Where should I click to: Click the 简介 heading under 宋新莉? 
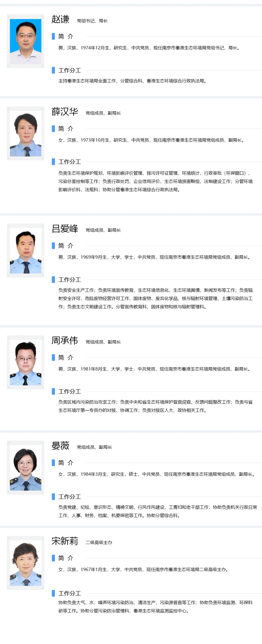click(x=66, y=558)
